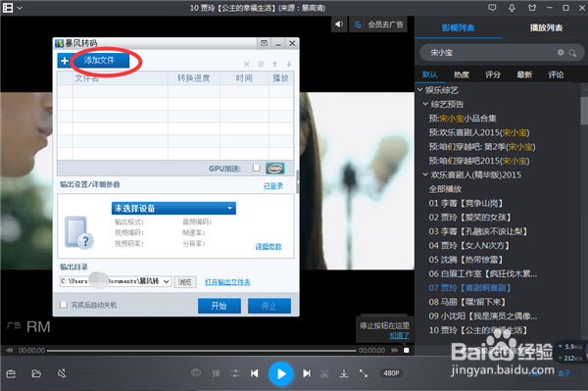Click the playback progress bar
This screenshot has height=391, width=588.
point(202,351)
